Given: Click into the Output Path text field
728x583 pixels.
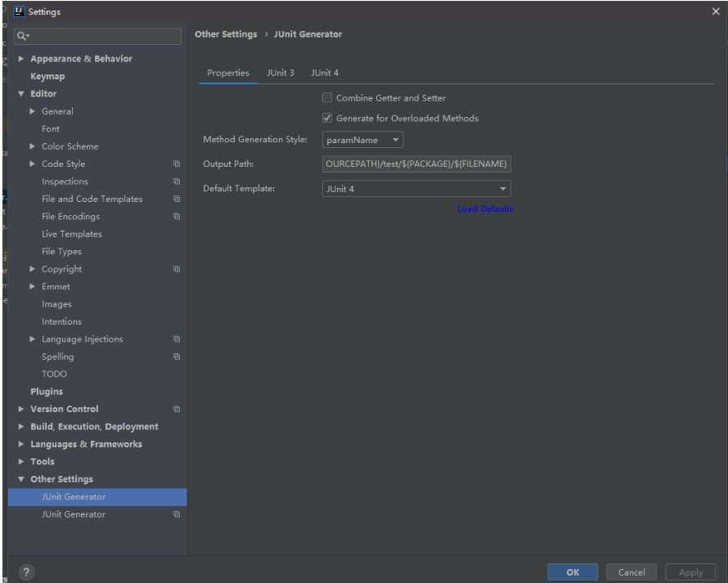Looking at the screenshot, I should pyautogui.click(x=416, y=164).
